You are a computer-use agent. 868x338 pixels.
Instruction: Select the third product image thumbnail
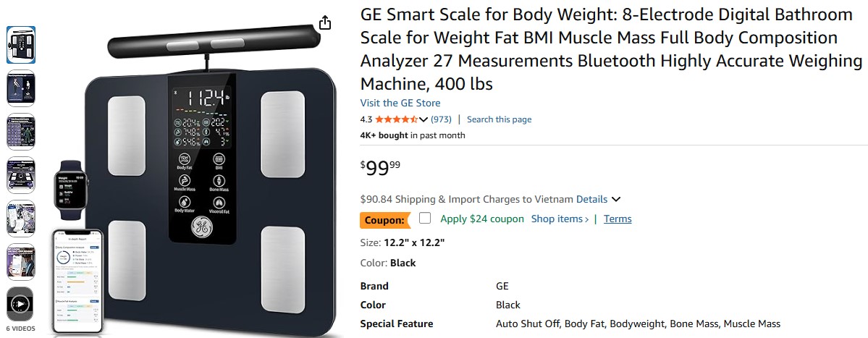coord(20,131)
